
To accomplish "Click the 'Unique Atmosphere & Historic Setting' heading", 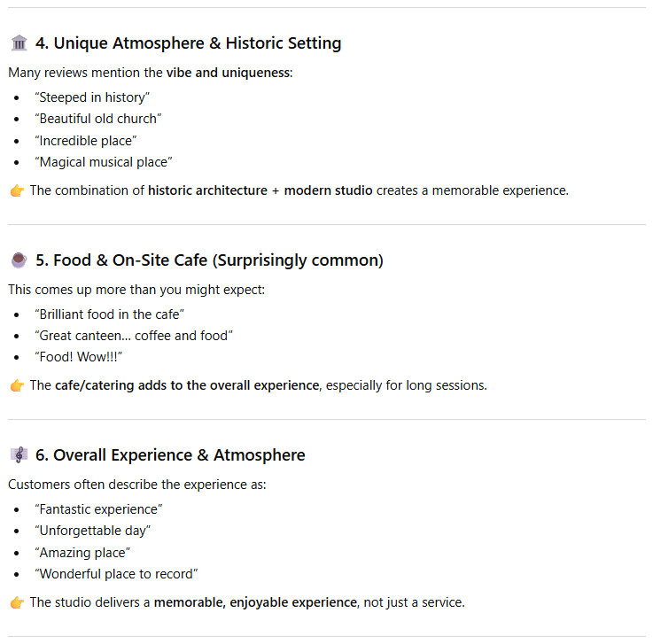I will [188, 43].
